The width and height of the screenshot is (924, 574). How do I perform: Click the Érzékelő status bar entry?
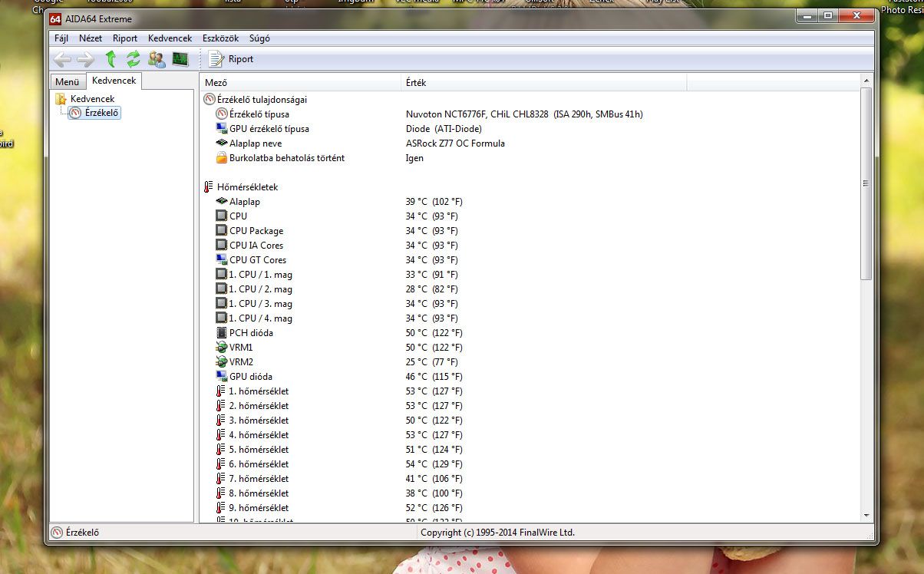[75, 533]
